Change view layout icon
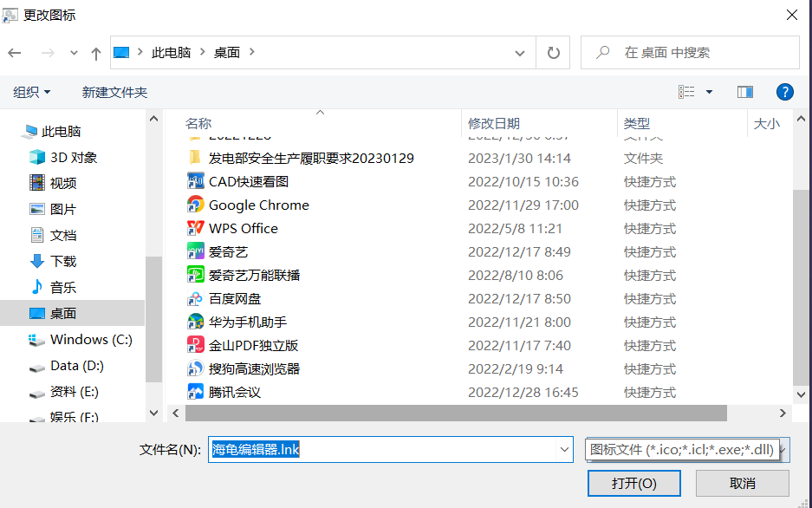 point(686,92)
